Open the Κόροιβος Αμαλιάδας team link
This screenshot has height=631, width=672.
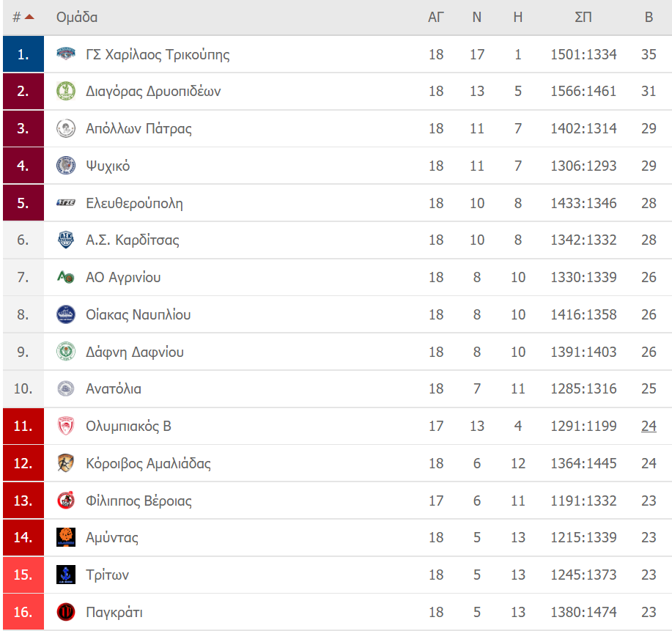click(x=148, y=463)
